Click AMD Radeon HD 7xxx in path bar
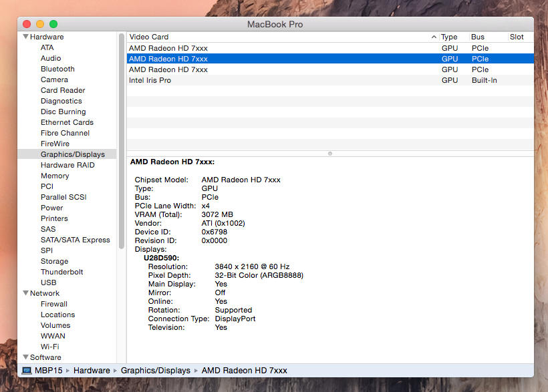The height and width of the screenshot is (392, 548). [245, 371]
